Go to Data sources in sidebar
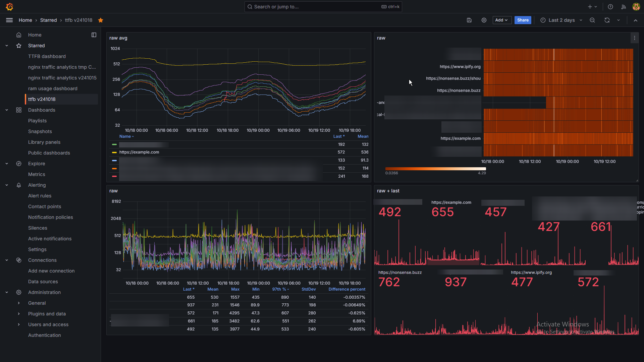The height and width of the screenshot is (362, 644). click(x=43, y=282)
